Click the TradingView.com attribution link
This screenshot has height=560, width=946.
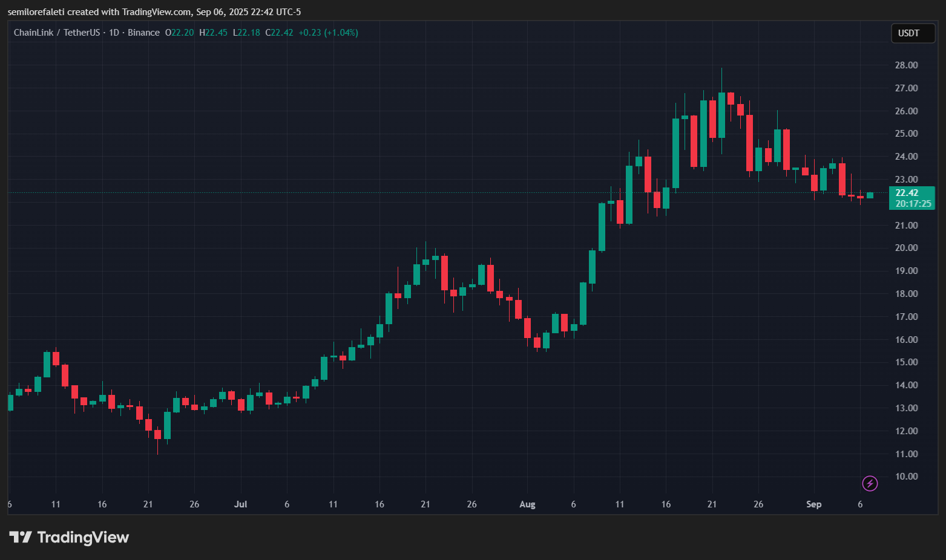(x=156, y=11)
